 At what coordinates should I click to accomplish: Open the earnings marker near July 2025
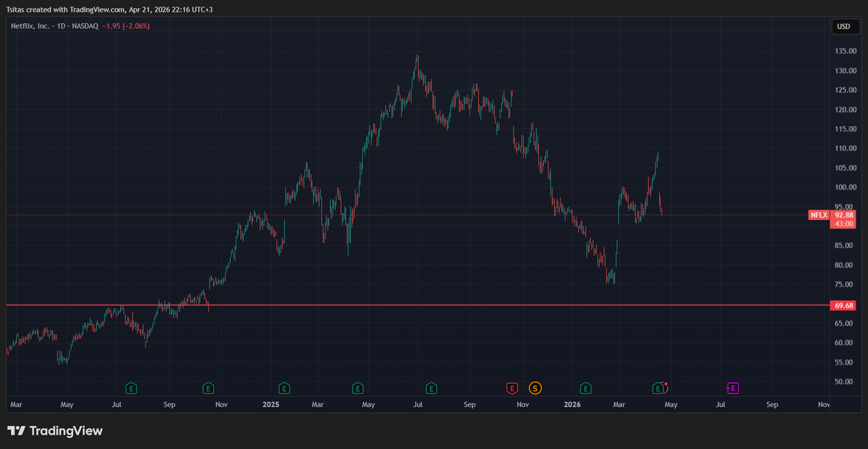coord(431,388)
